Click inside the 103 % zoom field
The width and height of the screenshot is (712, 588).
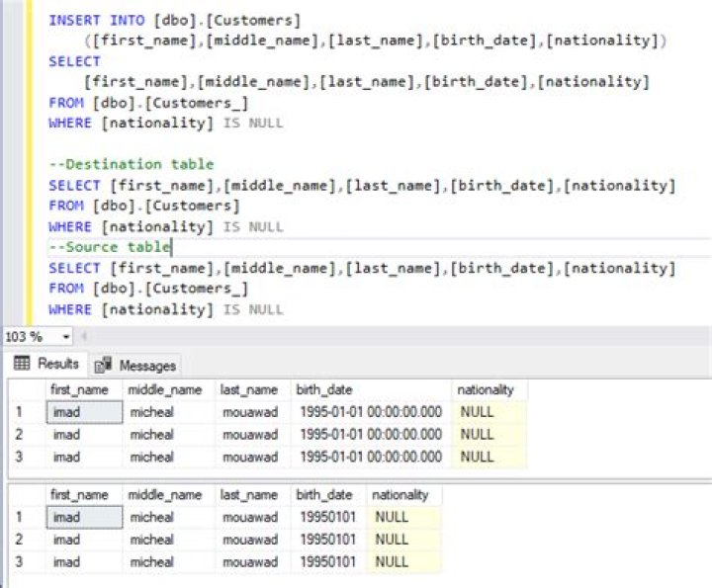(x=30, y=337)
